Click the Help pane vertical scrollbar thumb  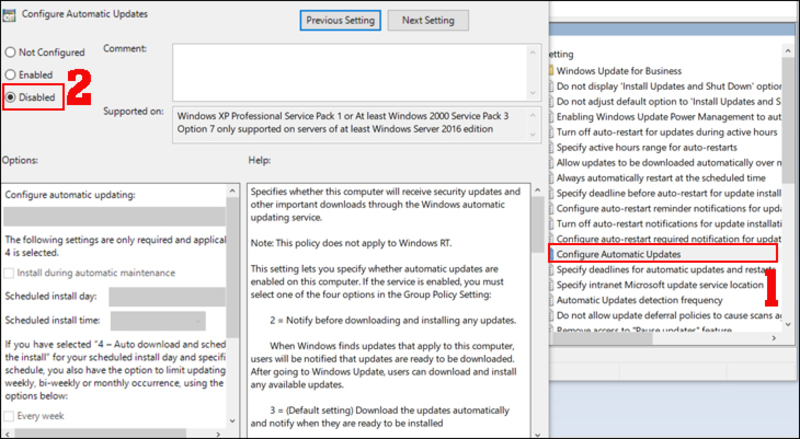537,225
